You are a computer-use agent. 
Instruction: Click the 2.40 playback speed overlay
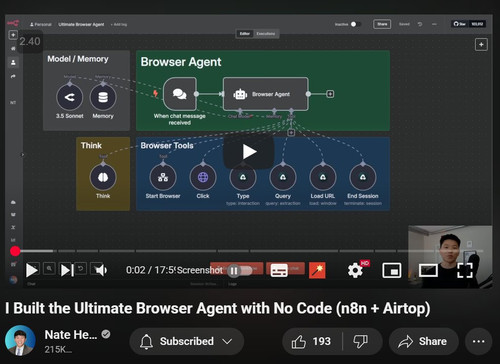coord(30,41)
